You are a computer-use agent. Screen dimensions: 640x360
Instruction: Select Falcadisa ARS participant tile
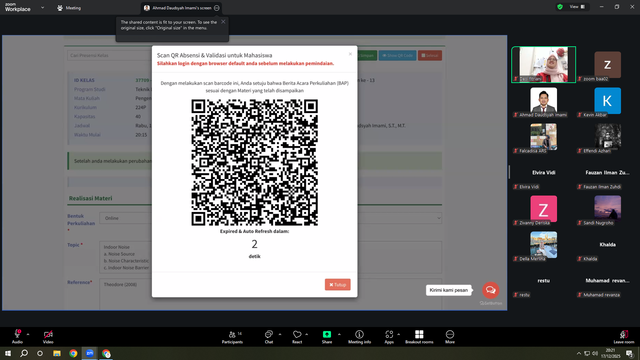pyautogui.click(x=543, y=137)
